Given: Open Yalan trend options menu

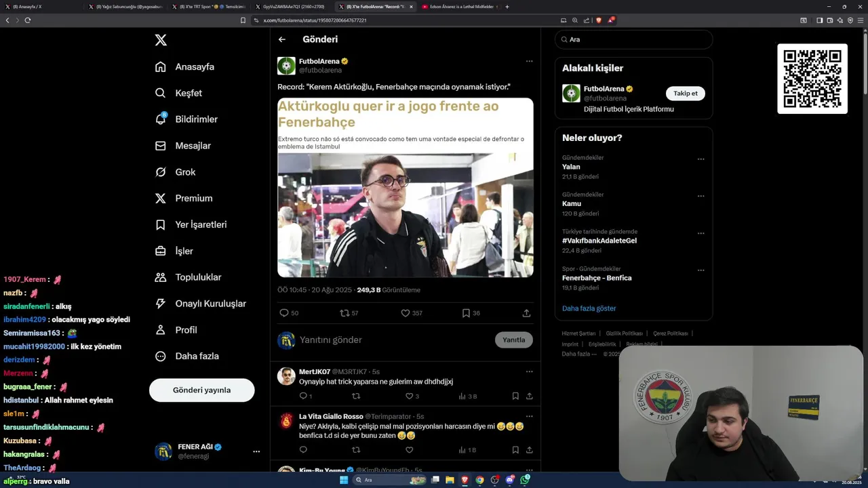Looking at the screenshot, I should click(701, 159).
